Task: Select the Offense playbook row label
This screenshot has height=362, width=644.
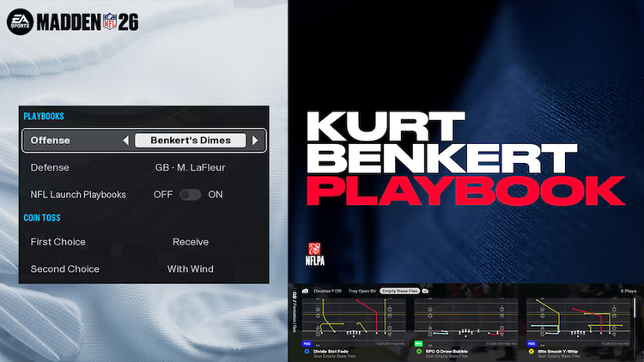Action: tap(50, 141)
